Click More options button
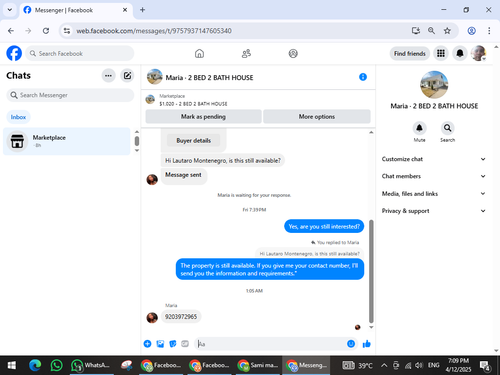This screenshot has height=375, width=500. [317, 116]
